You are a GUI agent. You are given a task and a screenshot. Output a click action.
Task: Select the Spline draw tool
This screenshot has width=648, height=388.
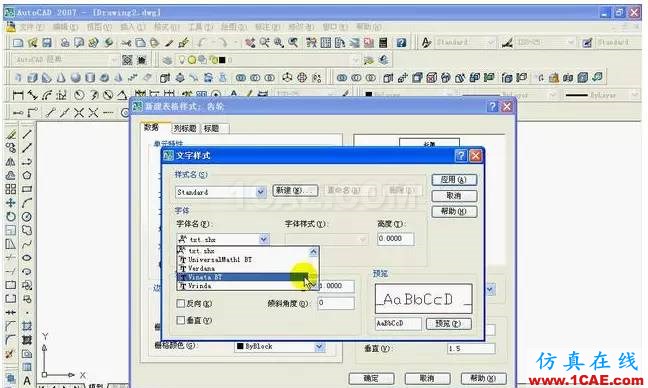click(27, 244)
